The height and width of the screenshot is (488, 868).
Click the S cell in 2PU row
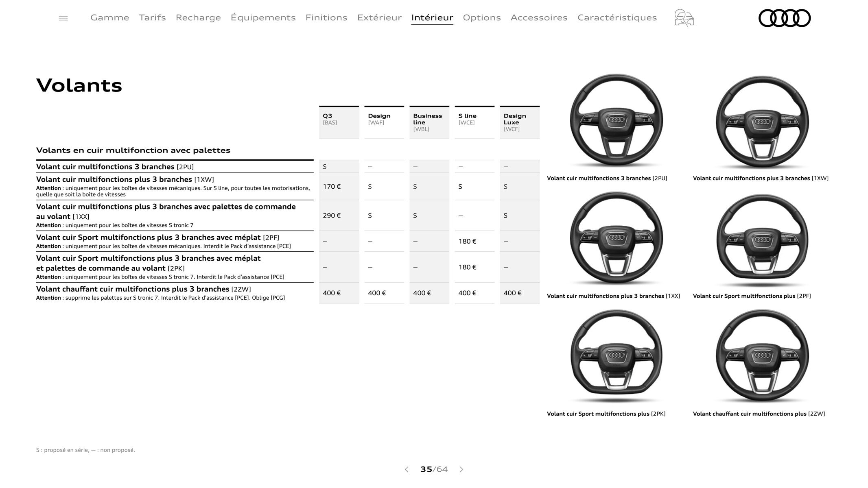tap(339, 167)
